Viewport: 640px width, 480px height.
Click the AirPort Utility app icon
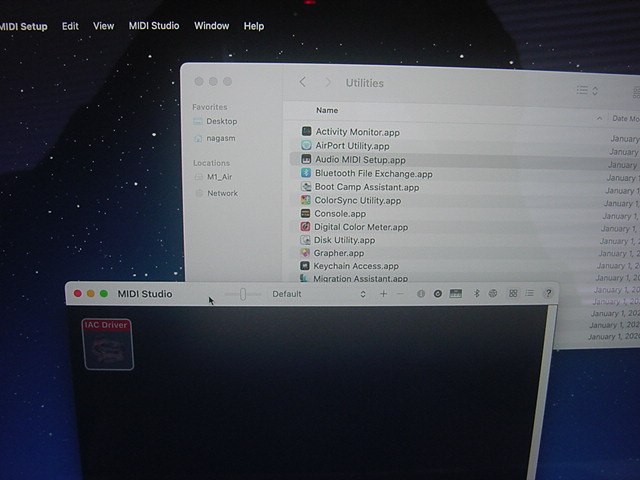306,145
